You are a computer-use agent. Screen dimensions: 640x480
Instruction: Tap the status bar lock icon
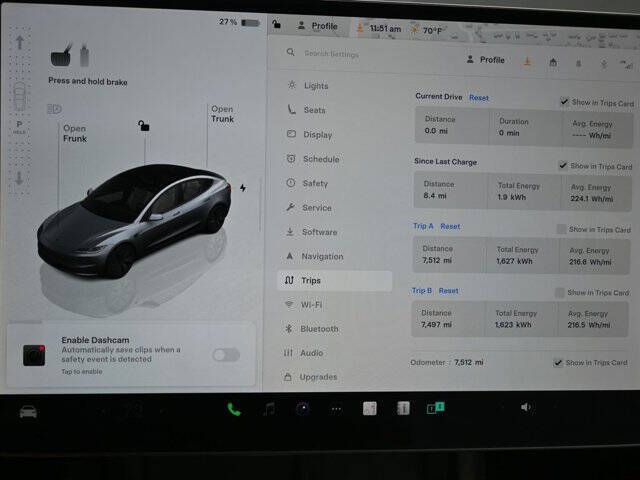(x=276, y=24)
